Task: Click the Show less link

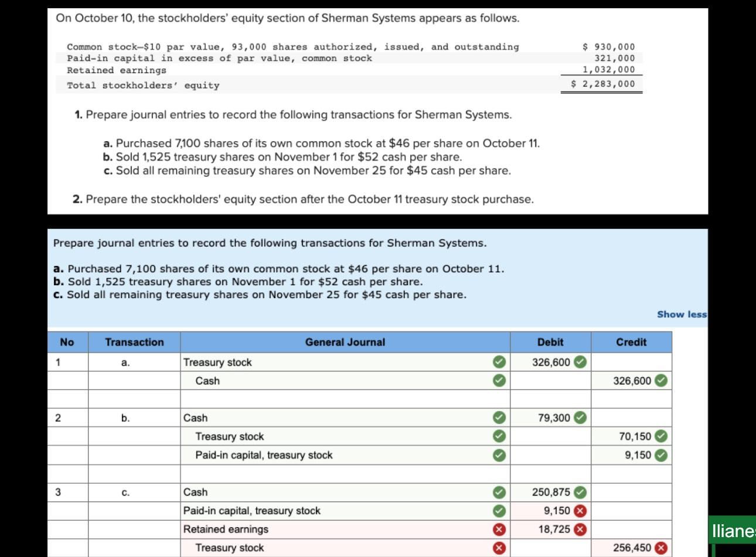Action: click(682, 314)
